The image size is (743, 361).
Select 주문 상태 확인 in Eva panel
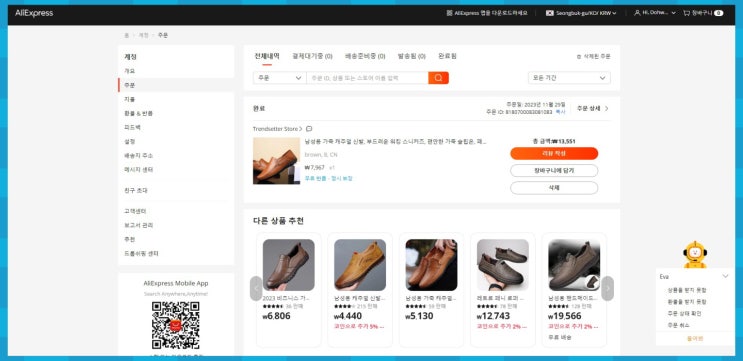click(684, 314)
